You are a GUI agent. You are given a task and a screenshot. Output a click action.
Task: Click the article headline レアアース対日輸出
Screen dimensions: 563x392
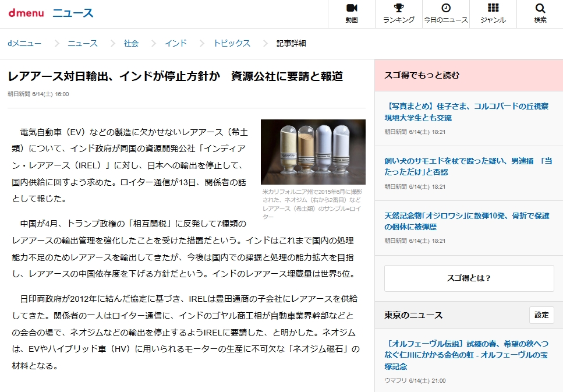175,76
